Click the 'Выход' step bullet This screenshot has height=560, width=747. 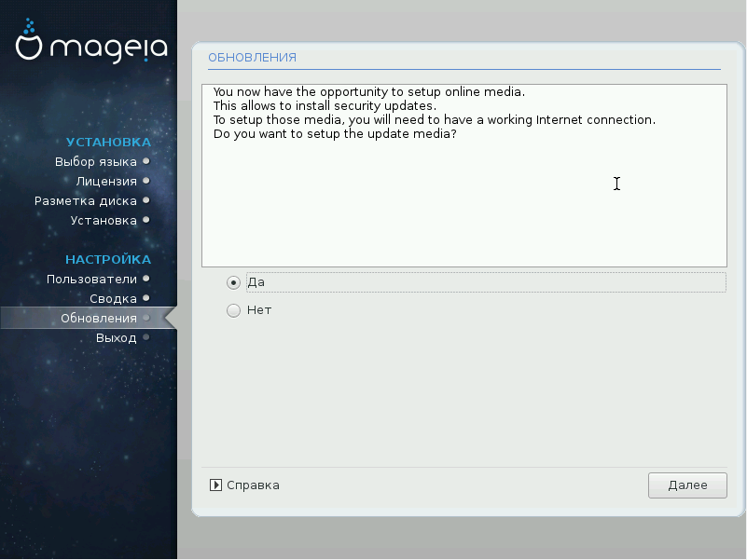pyautogui.click(x=146, y=337)
